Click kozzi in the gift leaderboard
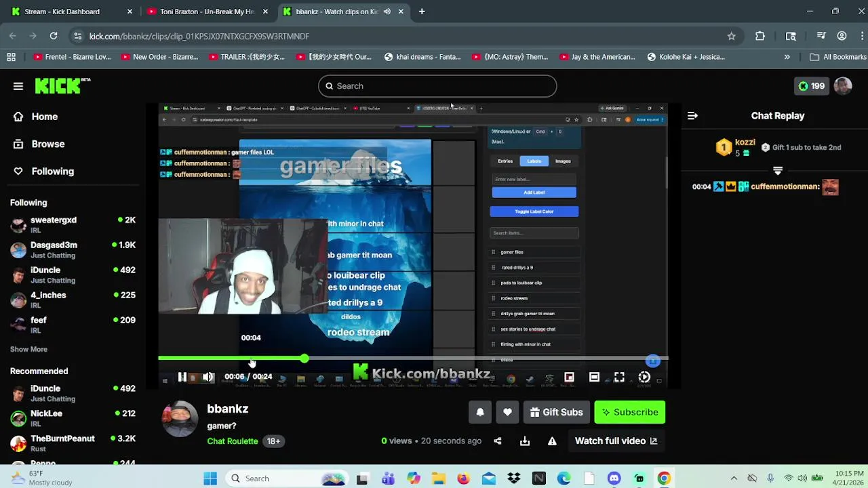This screenshot has height=488, width=868. 745,142
